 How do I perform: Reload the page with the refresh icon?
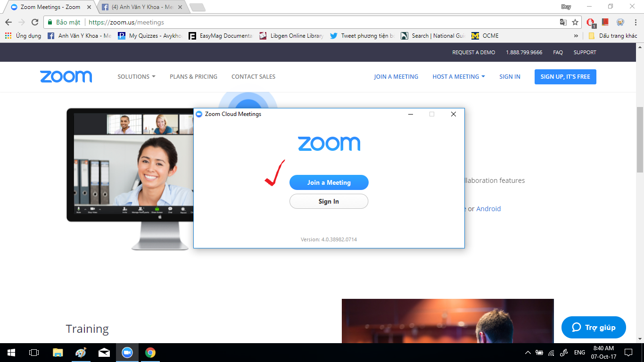point(34,22)
